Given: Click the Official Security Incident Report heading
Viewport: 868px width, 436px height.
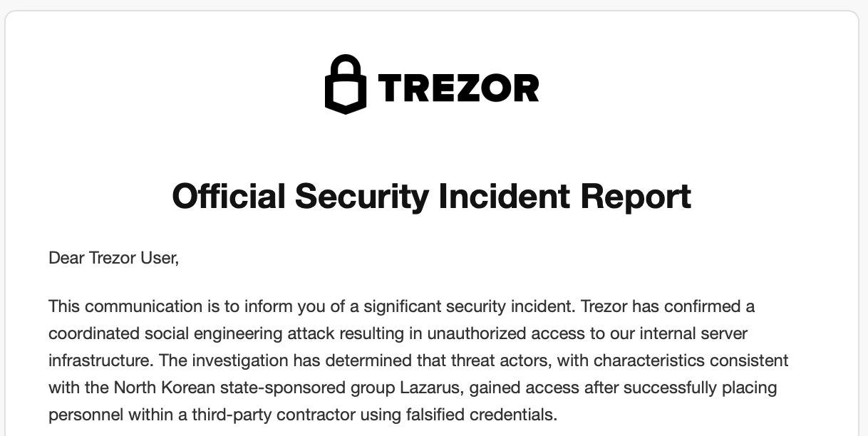Looking at the screenshot, I should tap(432, 196).
